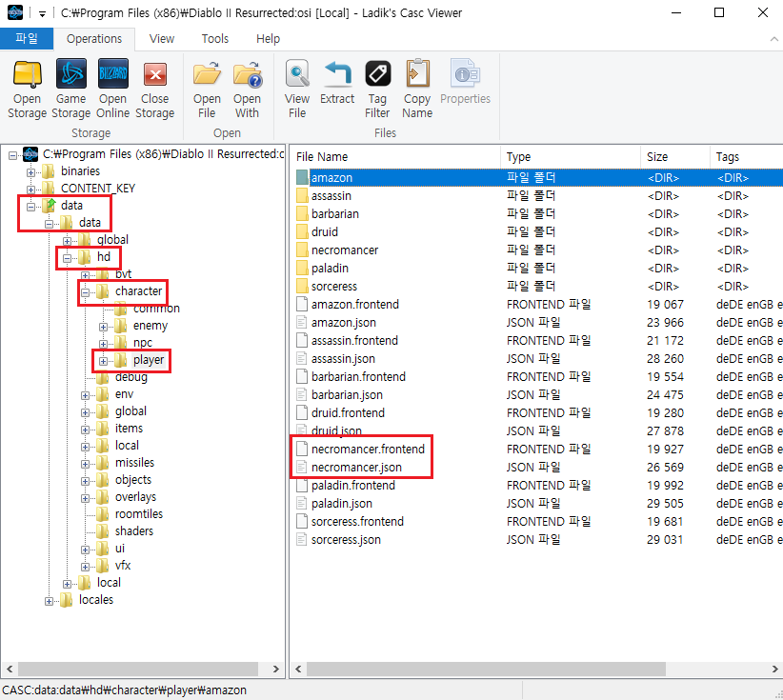Viewport: 783px width, 700px height.
Task: Select the roomtiles folder in tree
Action: (x=139, y=513)
